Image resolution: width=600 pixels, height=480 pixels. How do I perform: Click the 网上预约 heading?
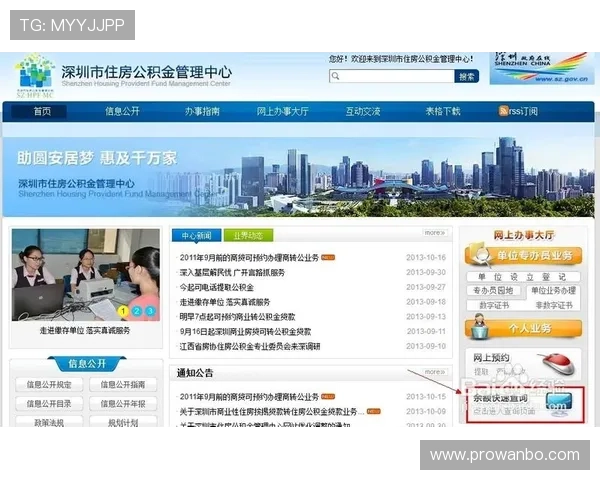point(491,358)
